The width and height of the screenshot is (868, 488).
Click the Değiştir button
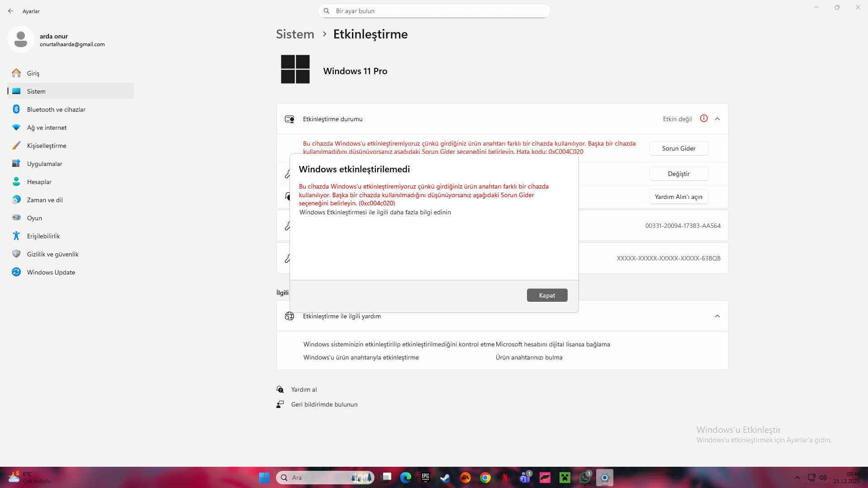coord(678,174)
